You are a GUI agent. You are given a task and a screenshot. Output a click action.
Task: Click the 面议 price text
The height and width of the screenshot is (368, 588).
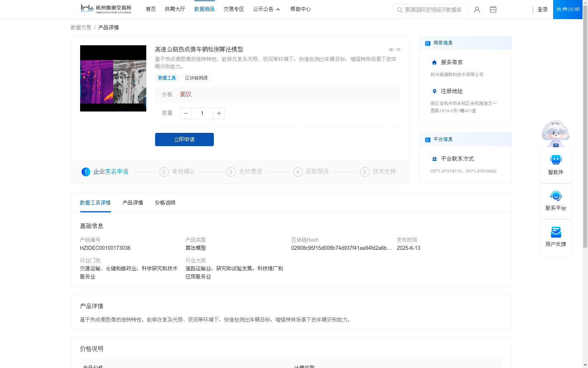pyautogui.click(x=186, y=95)
